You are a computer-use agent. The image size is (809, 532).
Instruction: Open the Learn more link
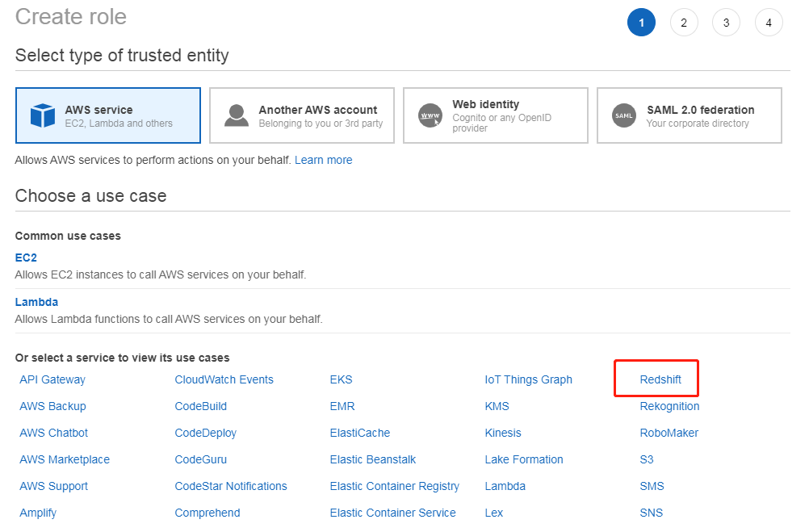324,160
